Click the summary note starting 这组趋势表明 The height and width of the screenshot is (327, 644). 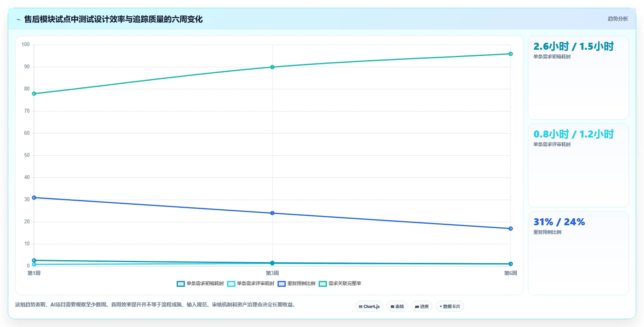pos(156,305)
